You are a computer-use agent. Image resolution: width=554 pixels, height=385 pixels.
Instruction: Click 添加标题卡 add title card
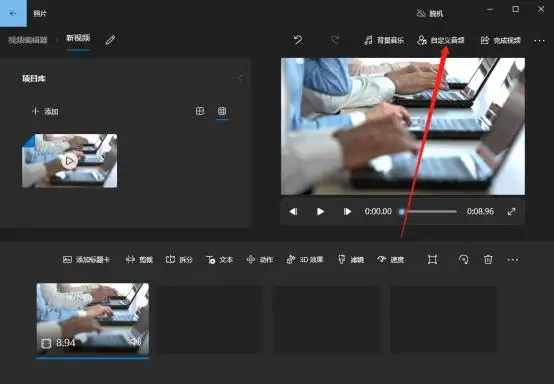(86, 260)
